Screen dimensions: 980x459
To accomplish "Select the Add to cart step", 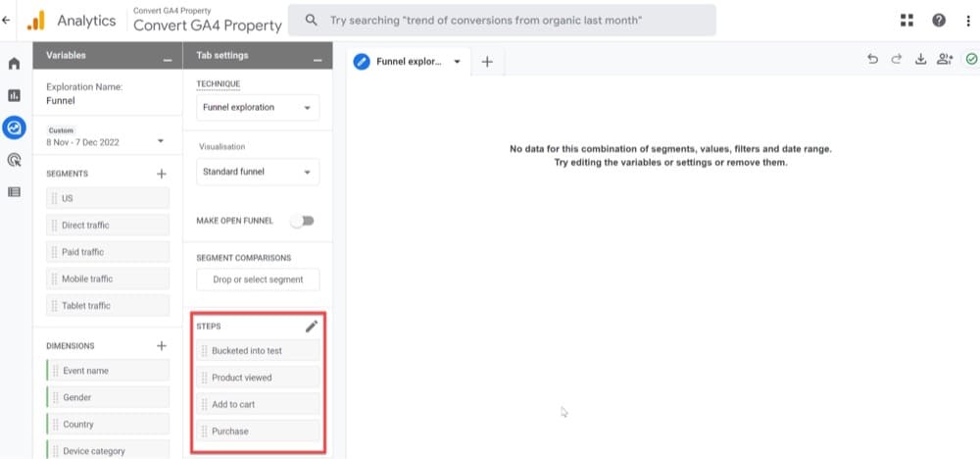I will tap(258, 404).
